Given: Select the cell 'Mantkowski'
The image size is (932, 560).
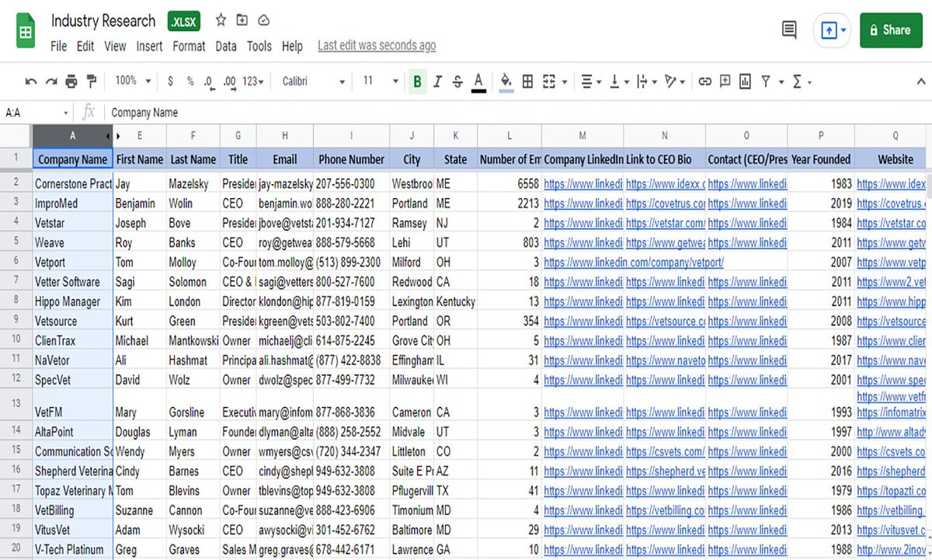Looking at the screenshot, I should [x=193, y=340].
